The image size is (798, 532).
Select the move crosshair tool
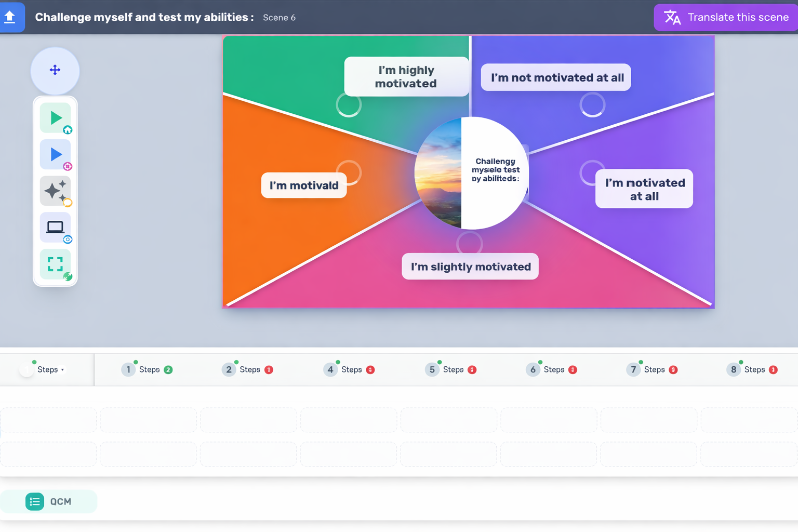(x=55, y=71)
